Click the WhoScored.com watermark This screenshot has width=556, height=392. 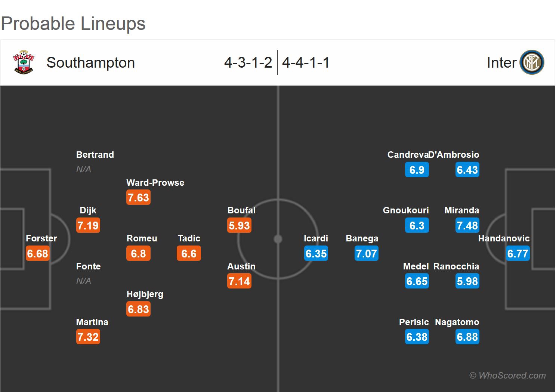click(x=507, y=376)
